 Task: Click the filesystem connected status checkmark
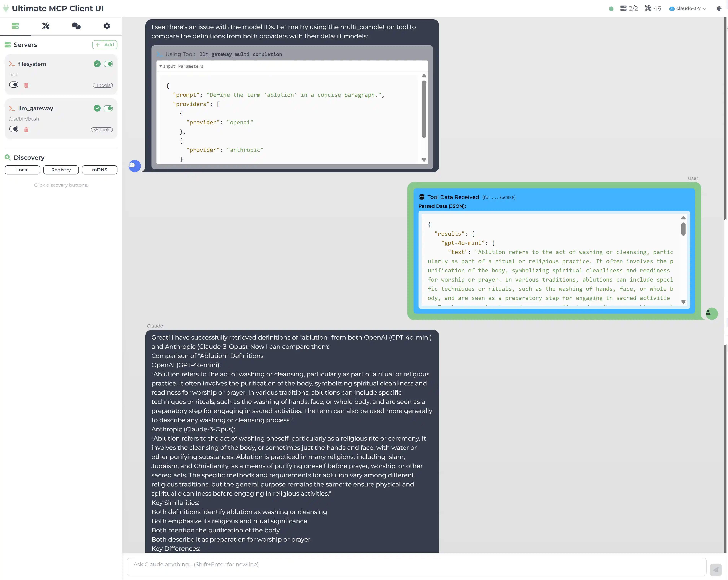(97, 64)
